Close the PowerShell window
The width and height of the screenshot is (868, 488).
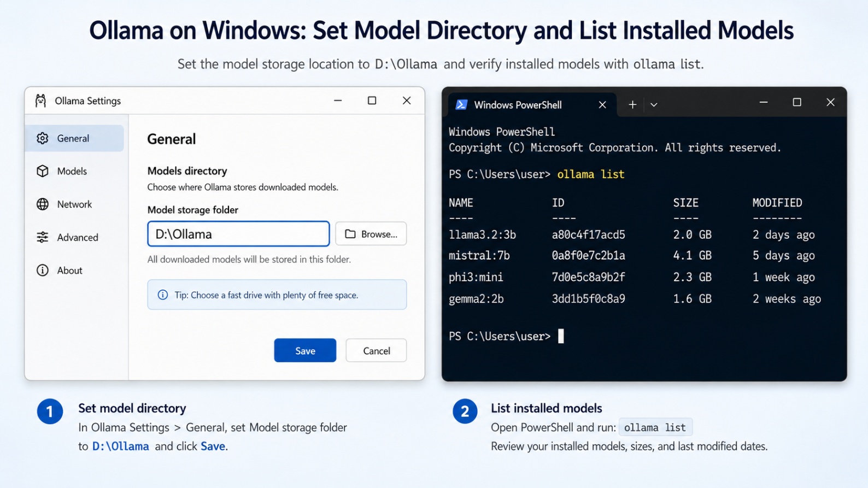831,102
